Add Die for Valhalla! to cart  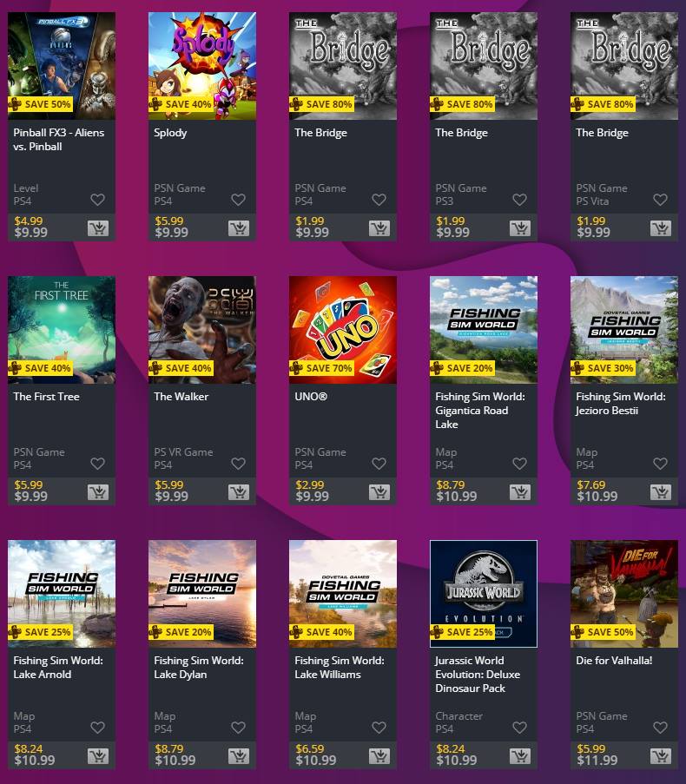tap(661, 756)
